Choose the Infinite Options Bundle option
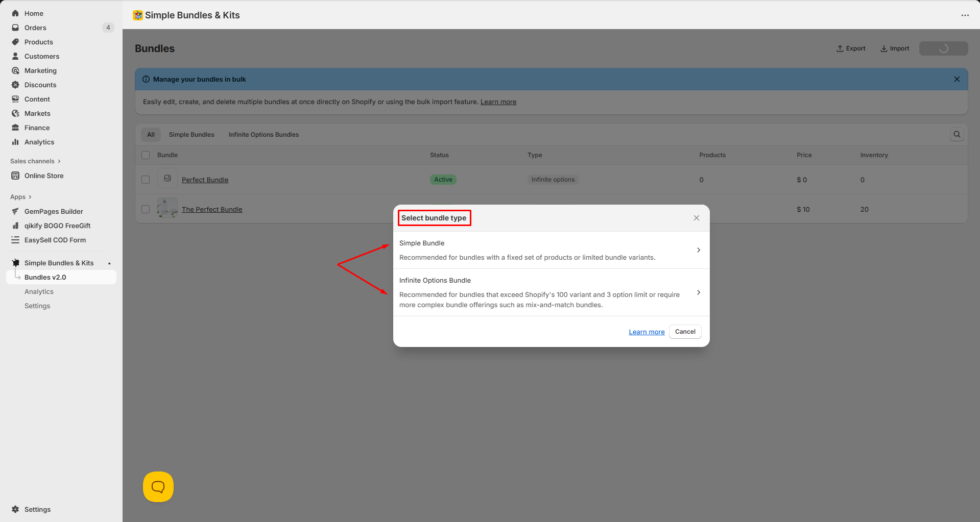Screen dimensions: 980x522 click(551, 292)
